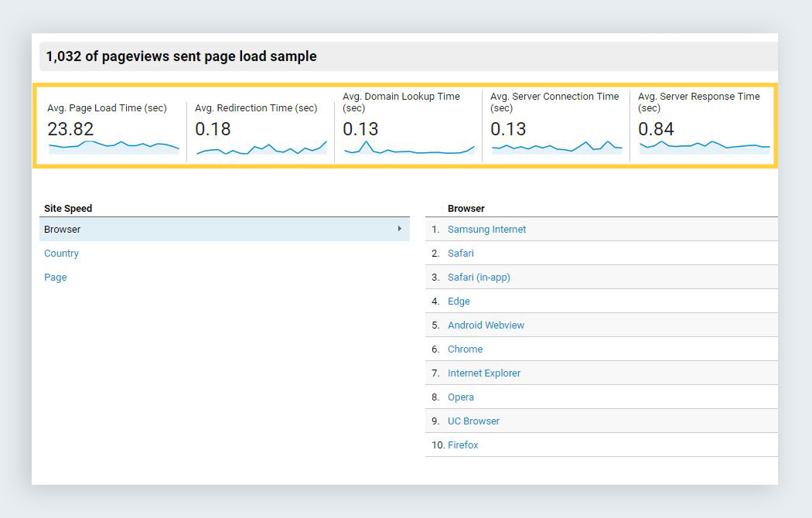The height and width of the screenshot is (518, 812).
Task: Click the Avg. Server Connection Time sparkline
Action: [x=557, y=148]
